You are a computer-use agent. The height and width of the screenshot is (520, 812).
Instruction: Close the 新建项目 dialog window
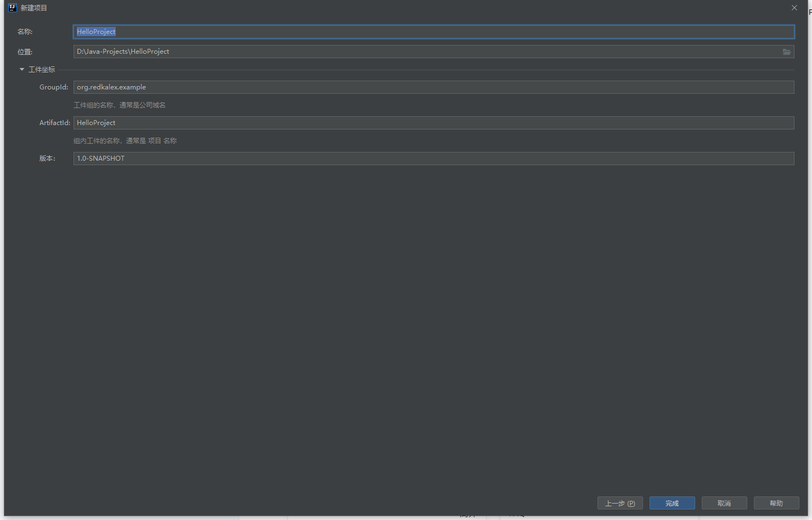pos(794,8)
